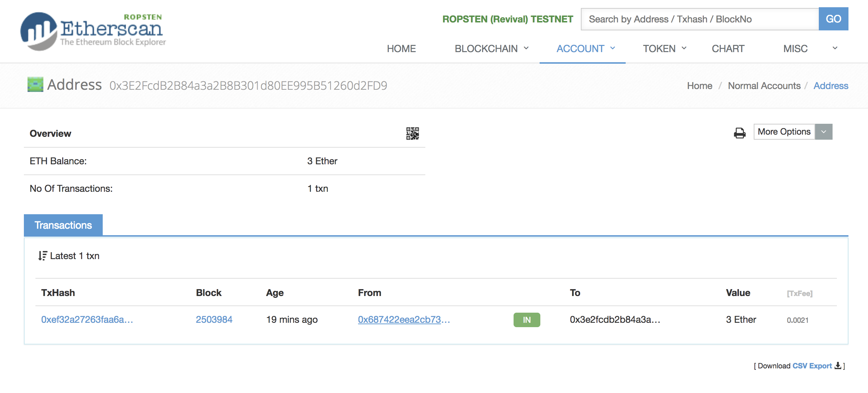Expand the MISC menu chevron
Screen dimensions: 868x393
(x=835, y=48)
